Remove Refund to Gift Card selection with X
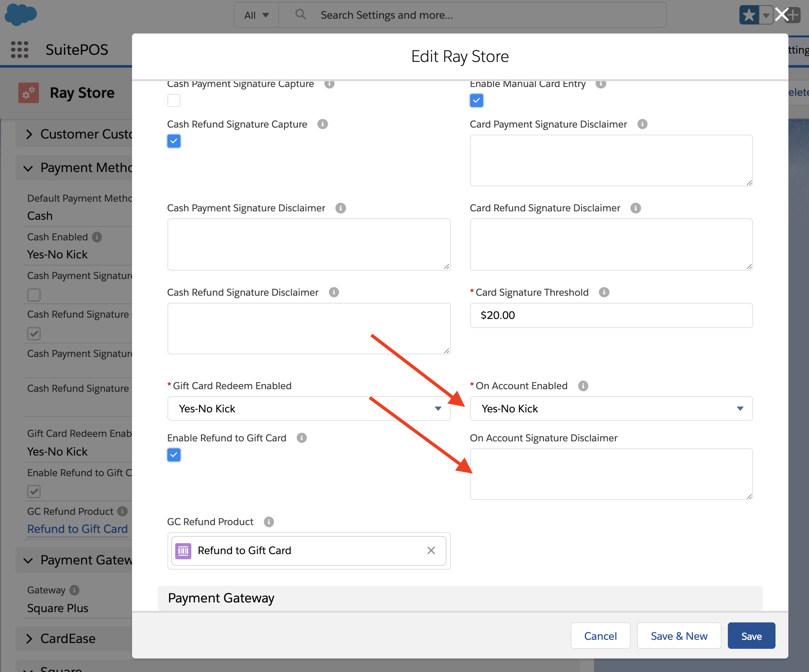 431,550
